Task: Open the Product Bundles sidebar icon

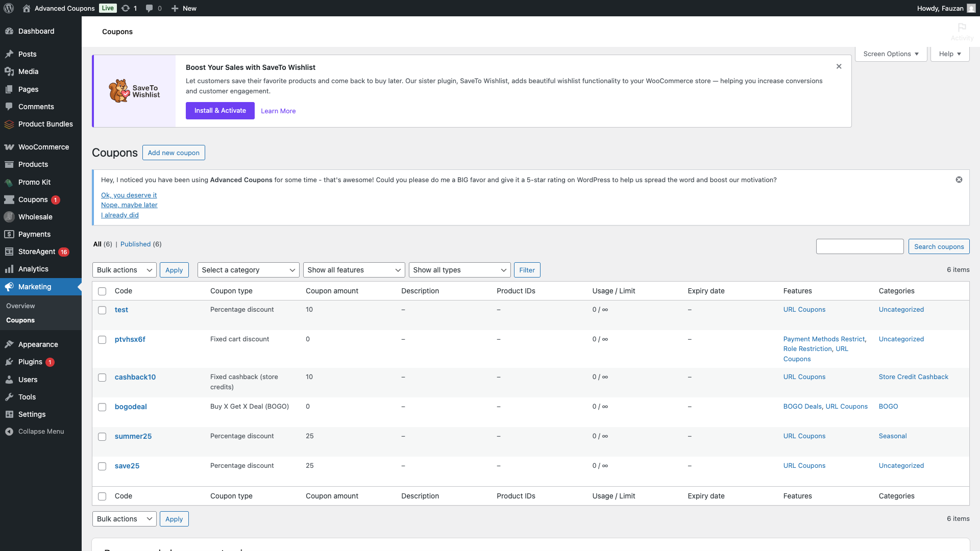Action: pyautogui.click(x=9, y=124)
